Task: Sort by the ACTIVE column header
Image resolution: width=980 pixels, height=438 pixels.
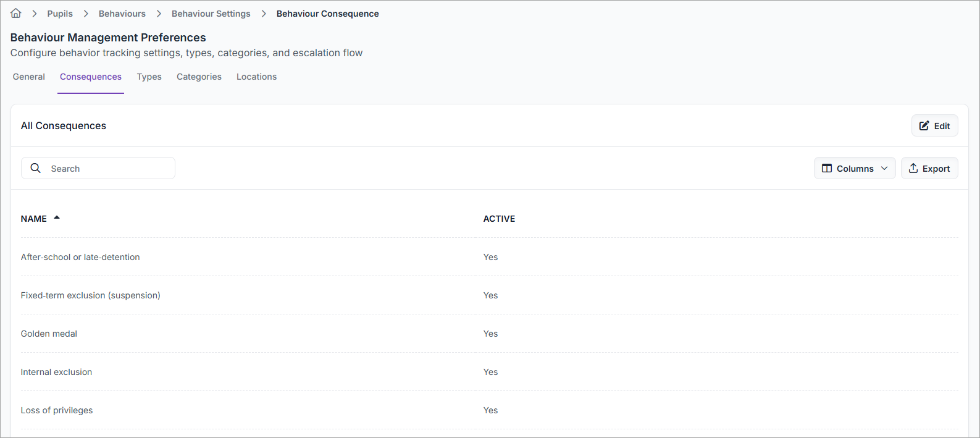Action: pyautogui.click(x=499, y=219)
